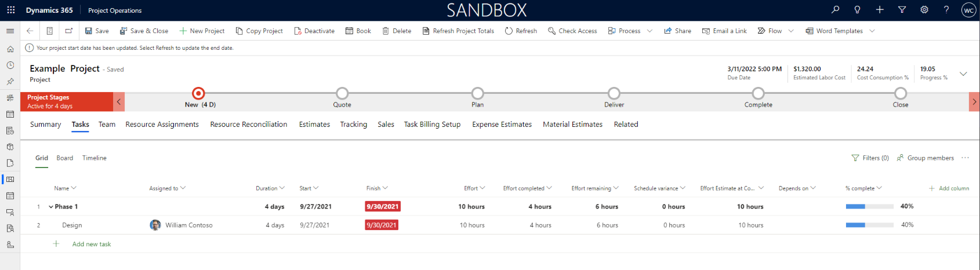Click the search magnifier icon in header

pos(835,9)
